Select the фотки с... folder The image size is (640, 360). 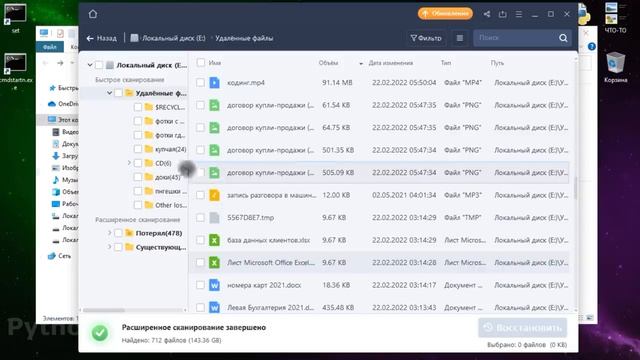coord(165,121)
